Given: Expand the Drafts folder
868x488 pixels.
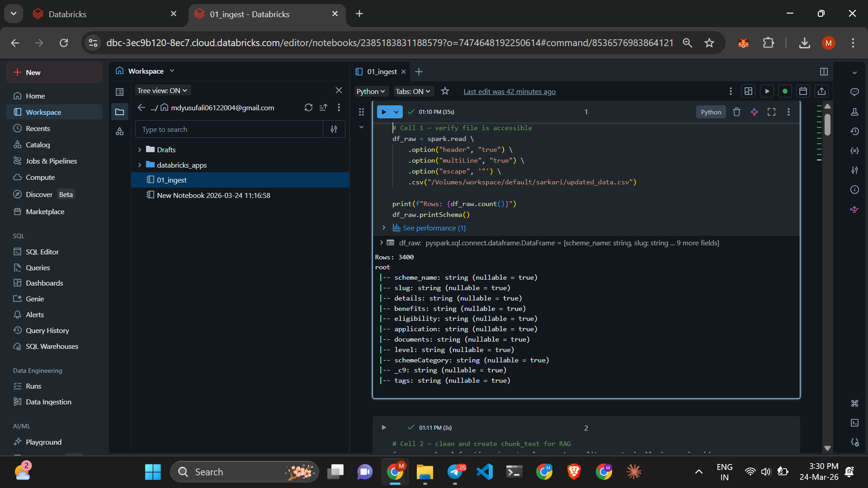Looking at the screenshot, I should [140, 150].
